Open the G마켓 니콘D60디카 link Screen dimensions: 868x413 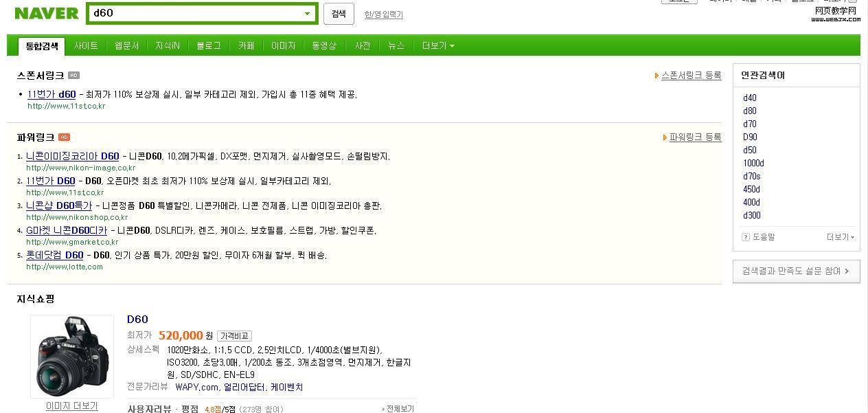pos(67,230)
